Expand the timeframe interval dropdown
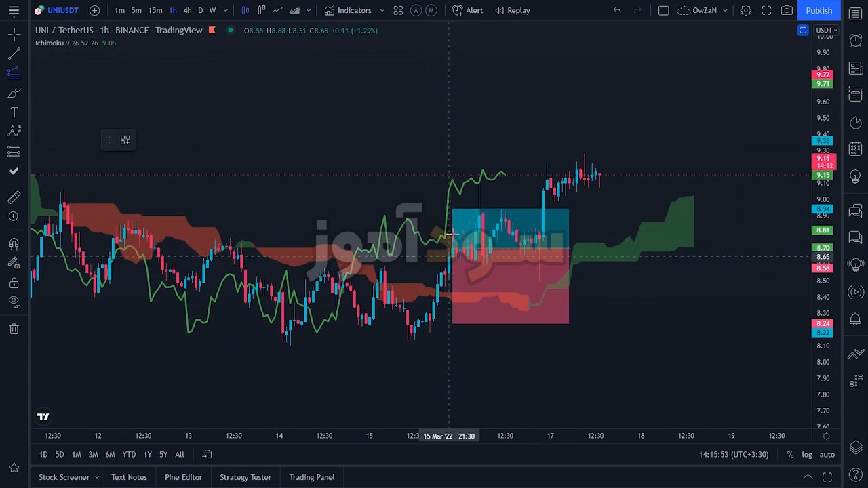 pyautogui.click(x=225, y=10)
